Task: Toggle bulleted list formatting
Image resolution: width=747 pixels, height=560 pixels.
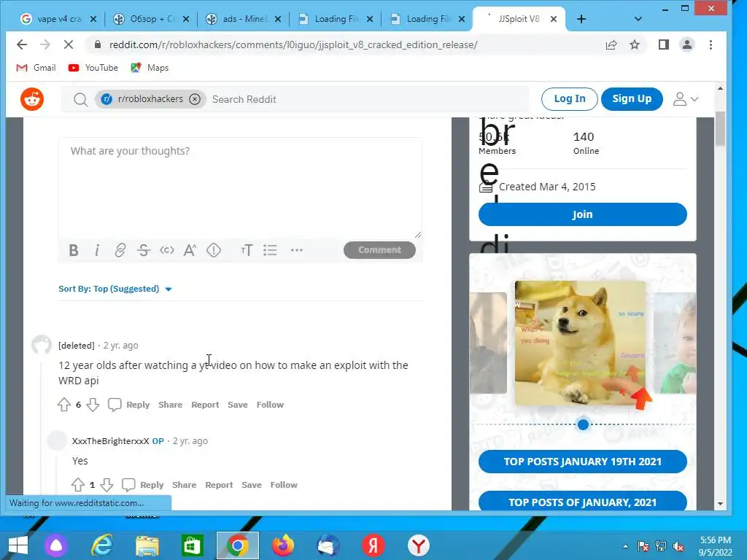Action: [x=270, y=250]
